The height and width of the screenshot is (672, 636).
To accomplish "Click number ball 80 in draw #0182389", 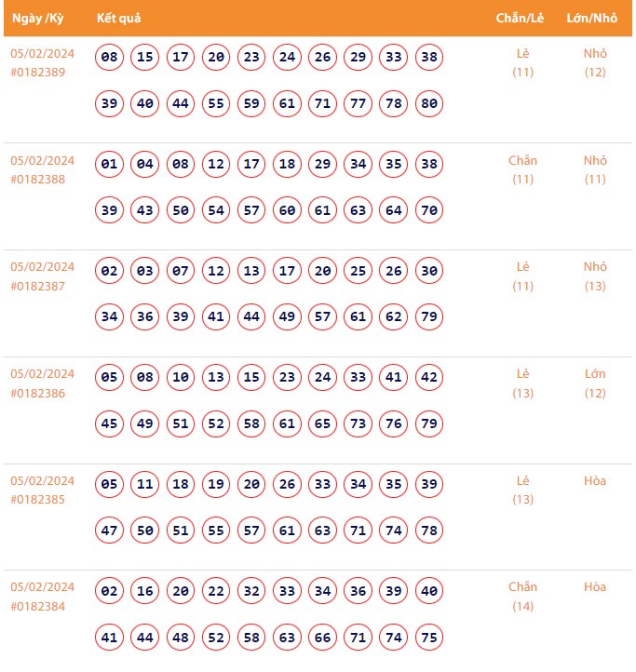I will (x=428, y=103).
